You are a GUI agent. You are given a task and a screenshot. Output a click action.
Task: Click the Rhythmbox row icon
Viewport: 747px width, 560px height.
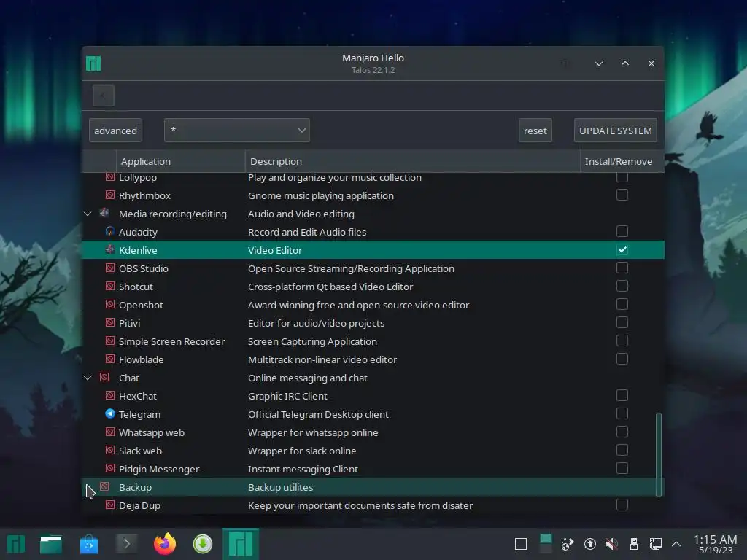pos(109,195)
